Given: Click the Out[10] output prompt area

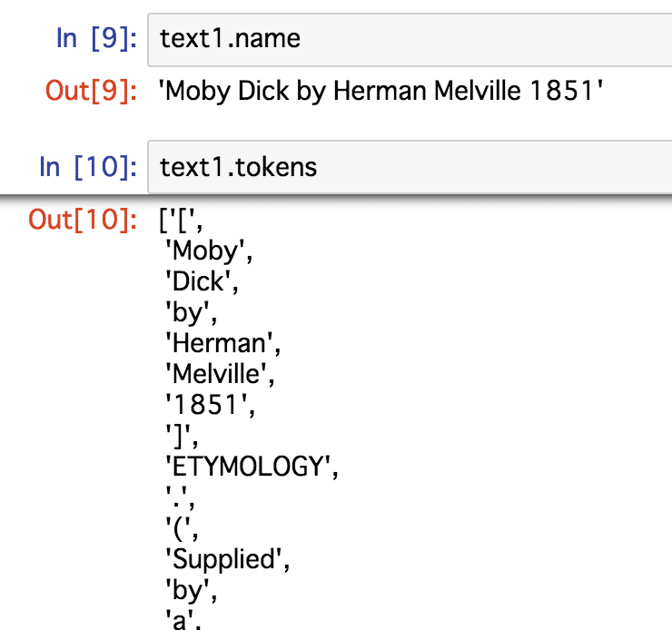Looking at the screenshot, I should (83, 220).
